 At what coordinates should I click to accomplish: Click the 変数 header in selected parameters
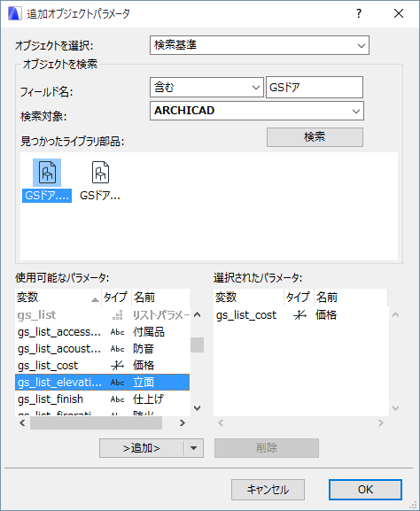pos(249,298)
